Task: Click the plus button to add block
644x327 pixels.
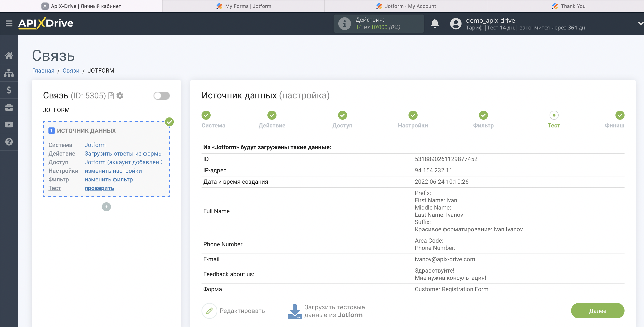Action: (106, 207)
